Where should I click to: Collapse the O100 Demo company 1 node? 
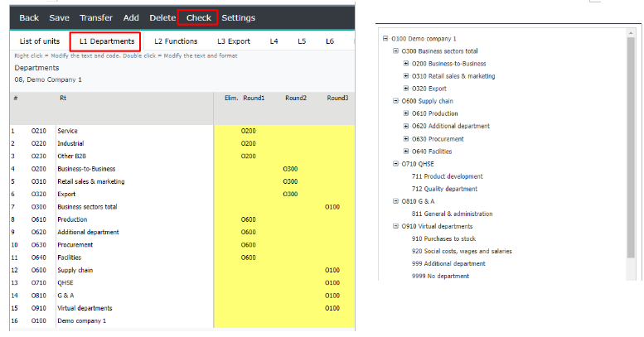click(x=385, y=38)
